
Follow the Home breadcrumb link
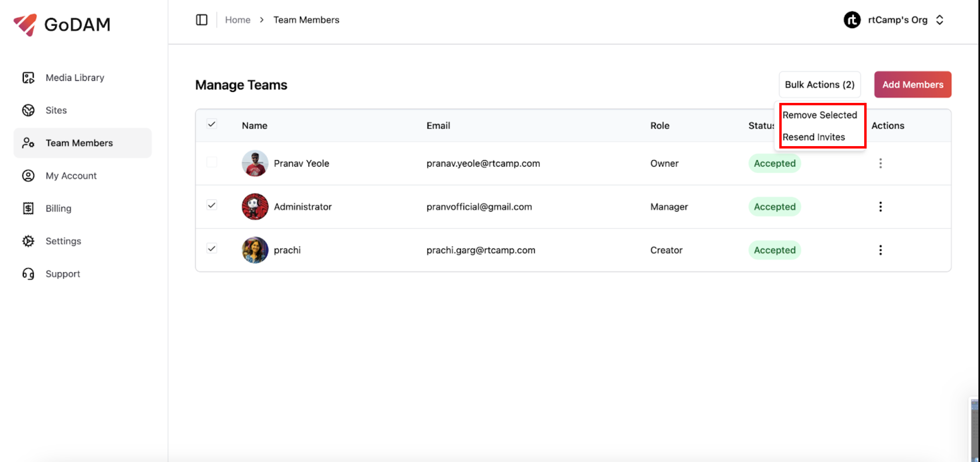pyautogui.click(x=238, y=20)
